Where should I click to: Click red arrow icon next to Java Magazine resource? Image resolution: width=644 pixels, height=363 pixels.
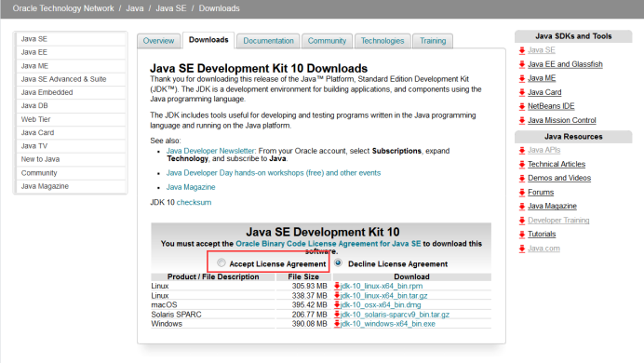pyautogui.click(x=522, y=206)
